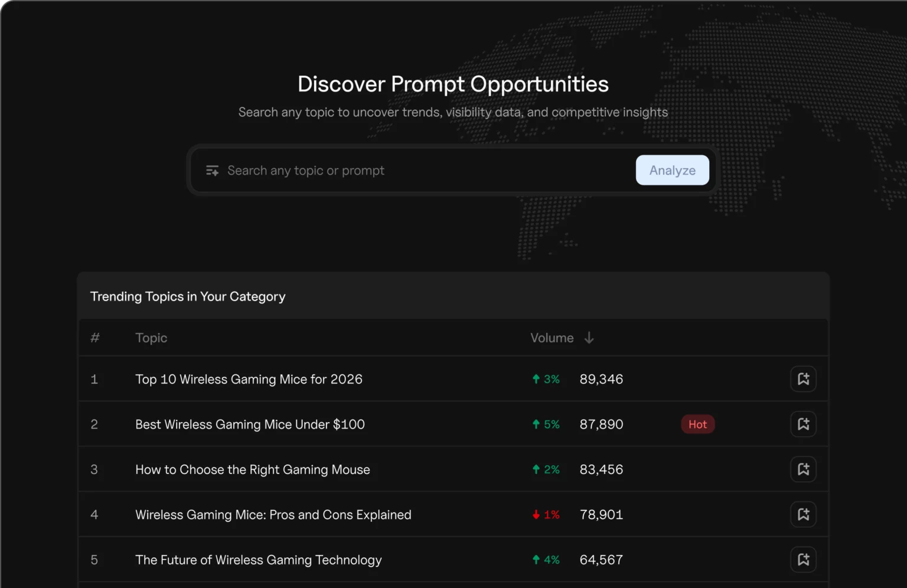
Task: Click the Topic column header
Action: 151,338
